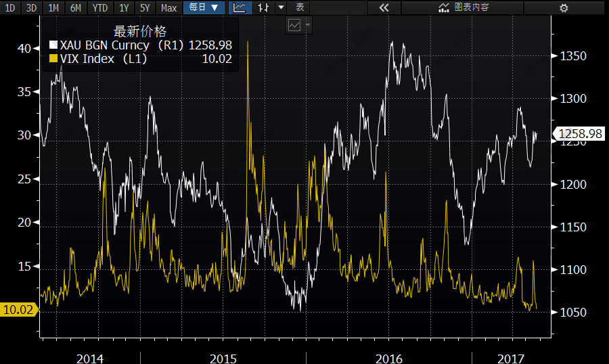Open the 表 table view
The height and width of the screenshot is (364, 609).
point(300,7)
